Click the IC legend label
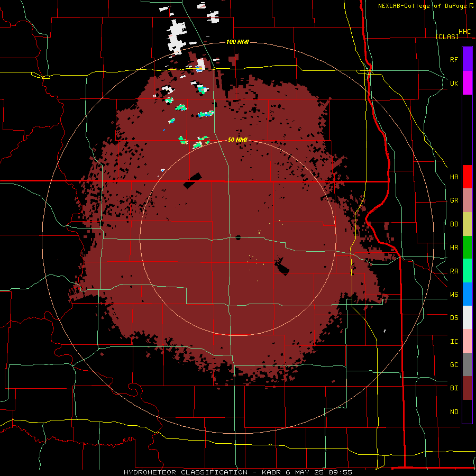This screenshot has width=476, height=476. (454, 342)
